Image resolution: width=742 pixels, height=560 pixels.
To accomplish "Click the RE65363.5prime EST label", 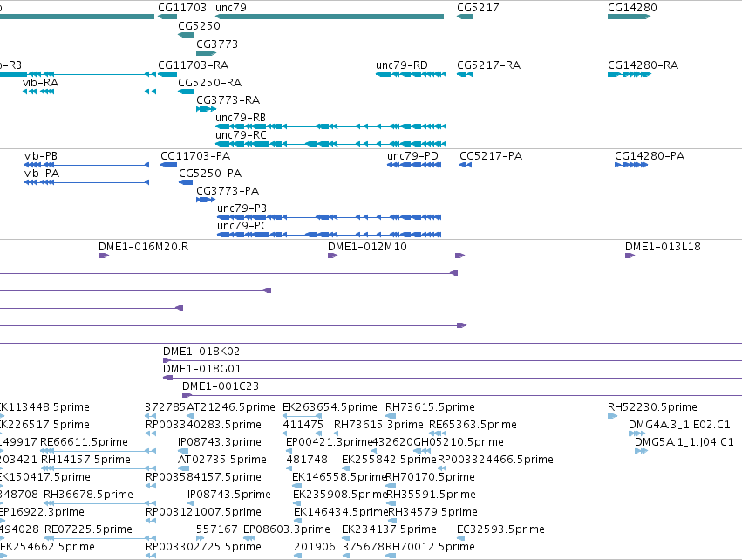I will pyautogui.click(x=473, y=425).
